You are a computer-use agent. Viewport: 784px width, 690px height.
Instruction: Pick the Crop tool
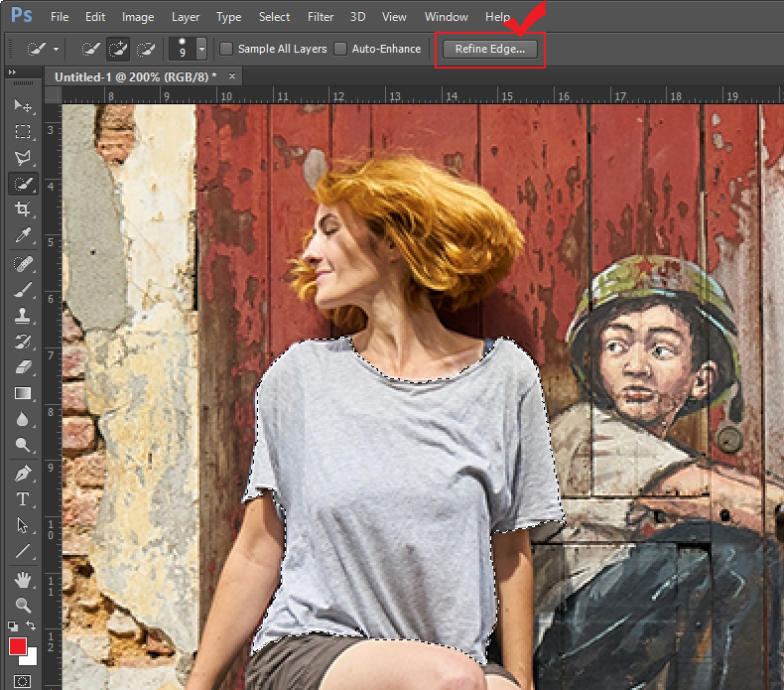[x=22, y=208]
